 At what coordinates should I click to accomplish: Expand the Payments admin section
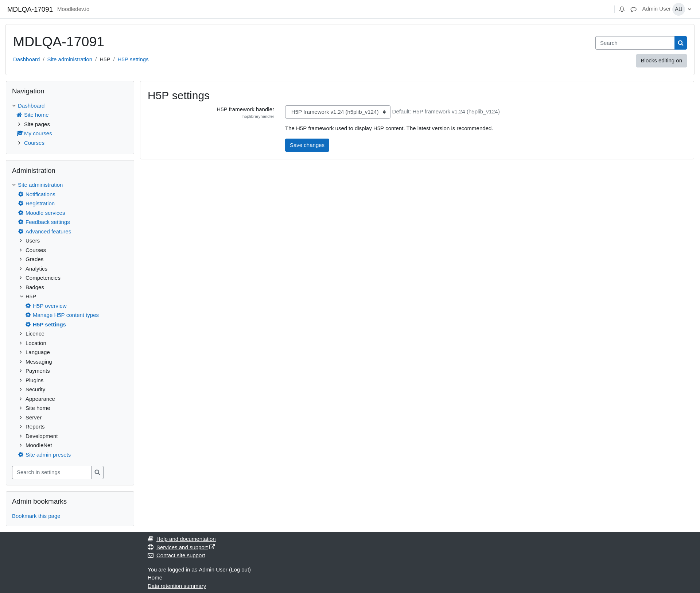click(x=21, y=371)
